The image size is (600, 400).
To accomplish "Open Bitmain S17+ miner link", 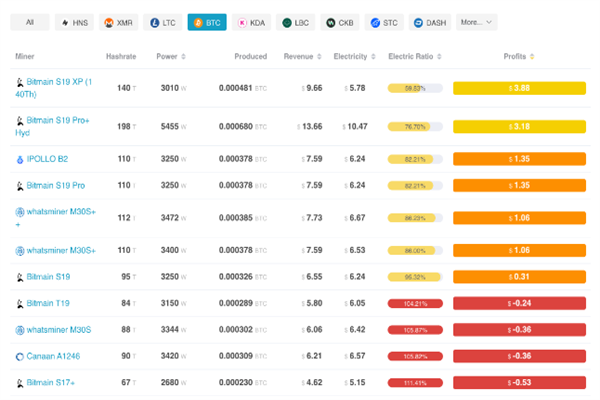I will coord(51,382).
